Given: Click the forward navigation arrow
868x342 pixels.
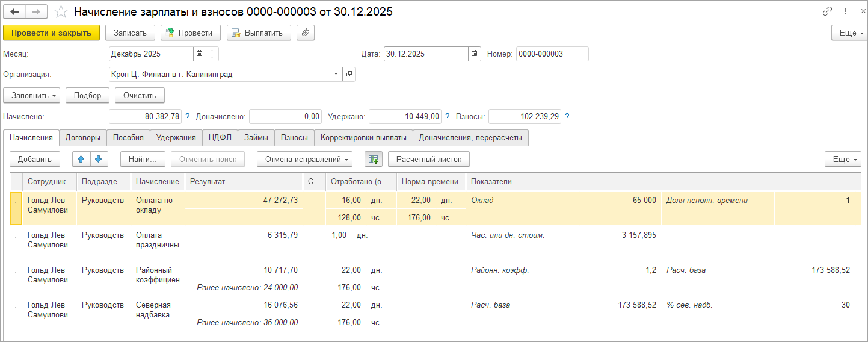Looking at the screenshot, I should tap(36, 11).
